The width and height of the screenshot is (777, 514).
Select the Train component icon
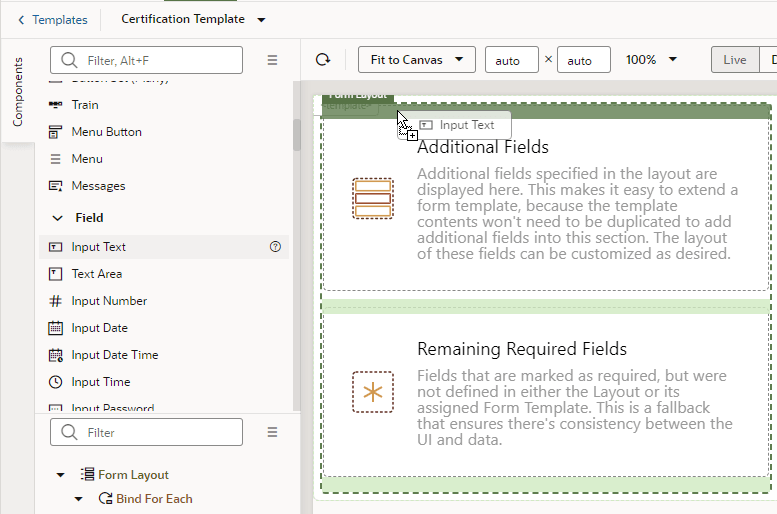(56, 105)
